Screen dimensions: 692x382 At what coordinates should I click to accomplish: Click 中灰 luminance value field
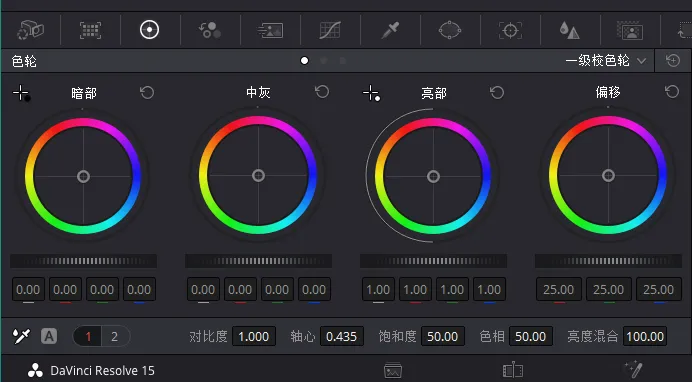pos(203,289)
